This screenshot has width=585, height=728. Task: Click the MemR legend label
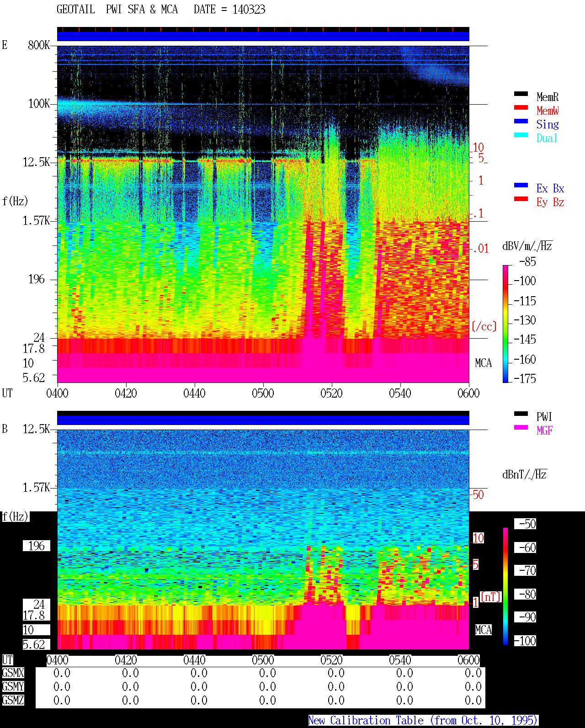click(x=548, y=97)
